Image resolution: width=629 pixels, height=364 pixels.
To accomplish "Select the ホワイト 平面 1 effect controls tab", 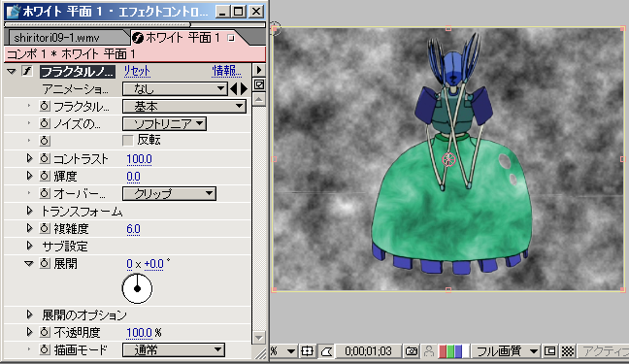I will [x=182, y=38].
